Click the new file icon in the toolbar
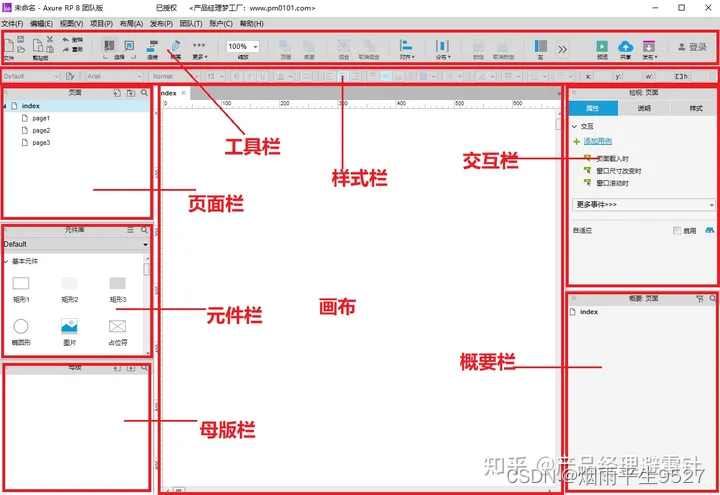Viewport: 720px width, 495px height. 9,45
